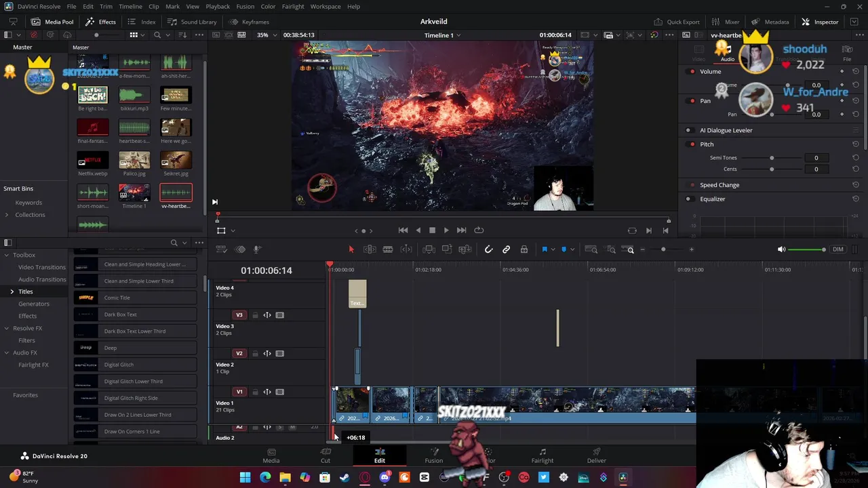Activate the Trim Edit Mode tool
868x488 pixels.
pos(370,249)
